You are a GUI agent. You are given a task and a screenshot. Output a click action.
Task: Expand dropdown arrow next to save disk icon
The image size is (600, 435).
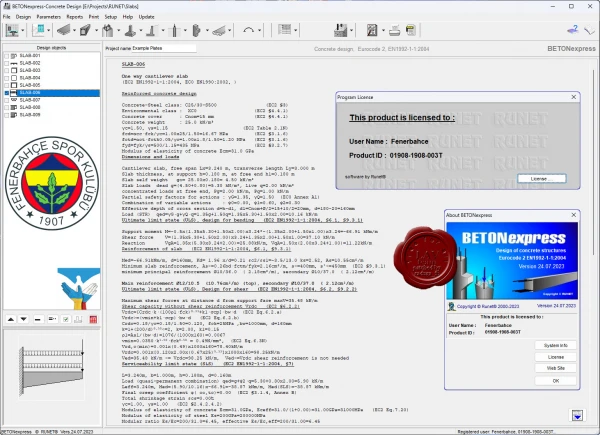click(351, 31)
